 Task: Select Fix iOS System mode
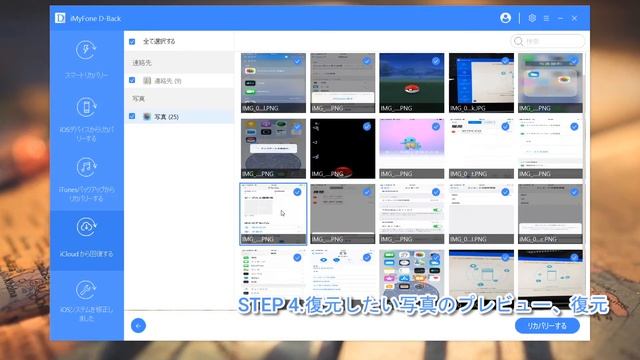(x=87, y=301)
